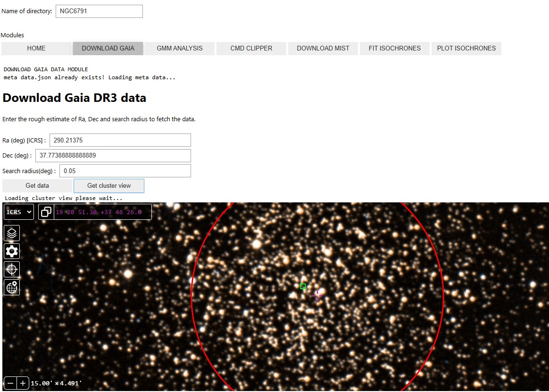Open the GMM ANALYSIS module tab
Image resolution: width=549 pixels, height=392 pixels.
pyautogui.click(x=180, y=48)
